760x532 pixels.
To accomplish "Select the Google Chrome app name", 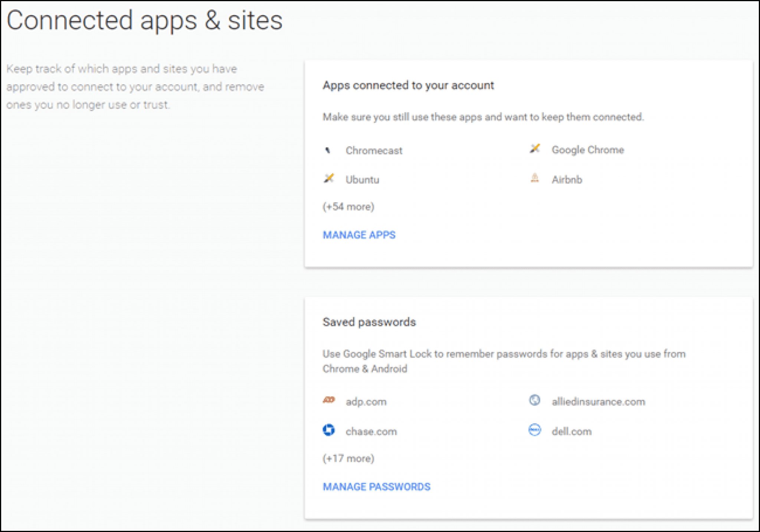I will point(587,150).
